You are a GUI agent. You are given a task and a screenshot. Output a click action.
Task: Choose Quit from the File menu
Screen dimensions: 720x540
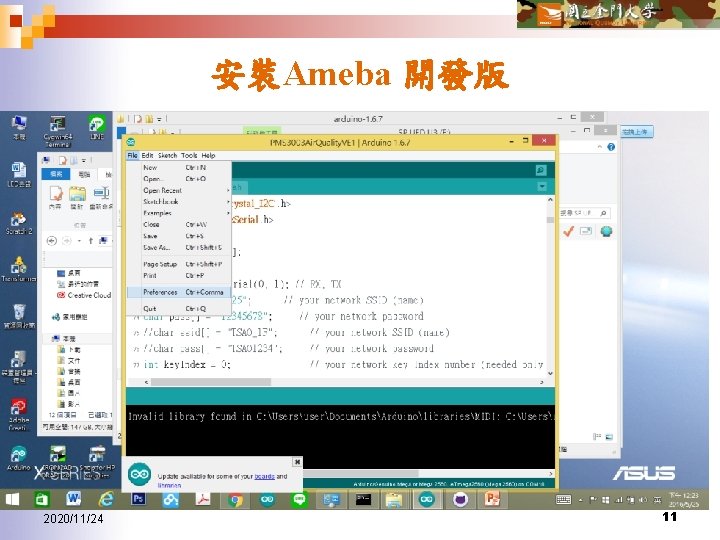point(179,309)
